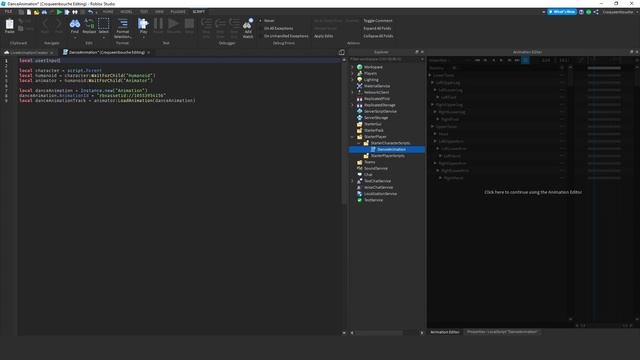Switch to the VIEW ribbon tab
Image resolution: width=640 pixels, height=360 pixels.
click(159, 12)
